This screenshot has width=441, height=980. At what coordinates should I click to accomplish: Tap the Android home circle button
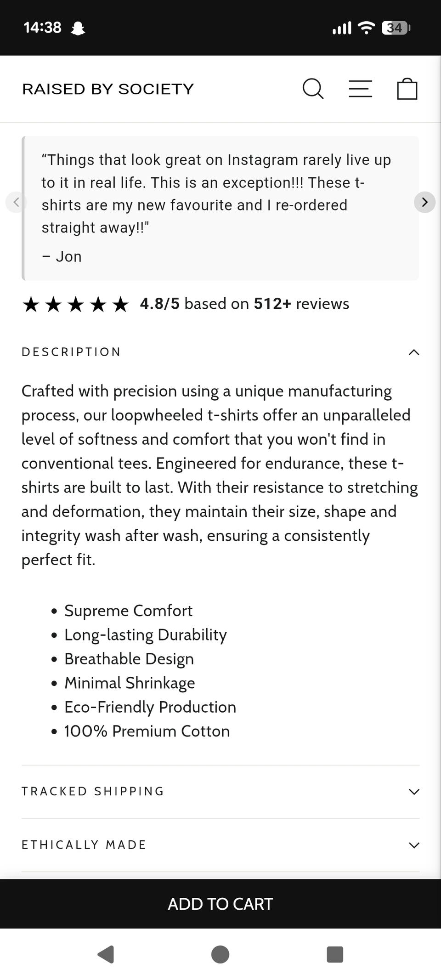click(220, 954)
